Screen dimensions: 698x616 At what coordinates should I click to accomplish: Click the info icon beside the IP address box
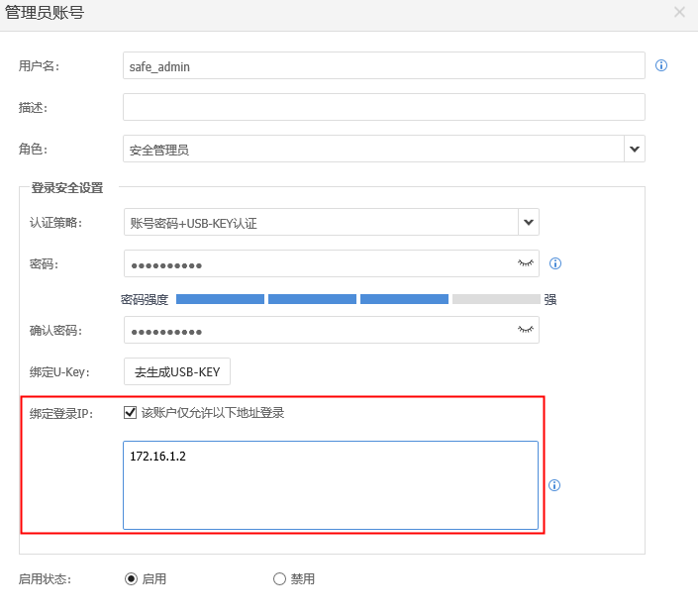click(x=554, y=485)
